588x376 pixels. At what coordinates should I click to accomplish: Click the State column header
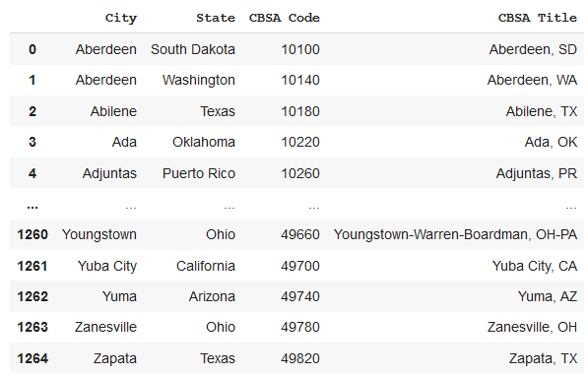pyautogui.click(x=216, y=18)
